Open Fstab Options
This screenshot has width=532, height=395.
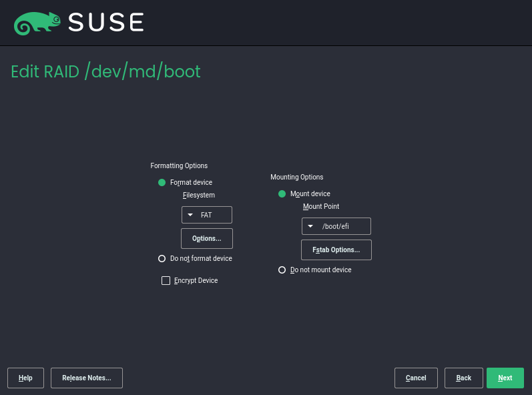pos(336,250)
